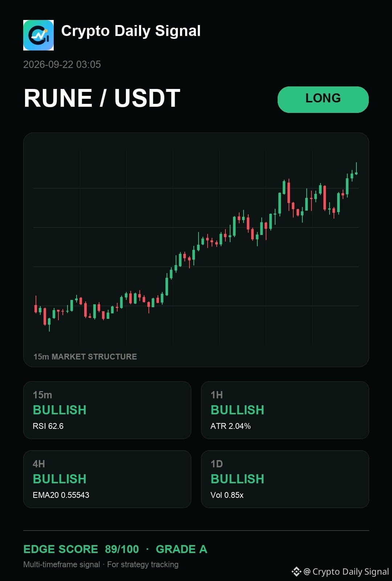Open the 1H BULLISH timeframe card
392x581 pixels.
point(285,410)
